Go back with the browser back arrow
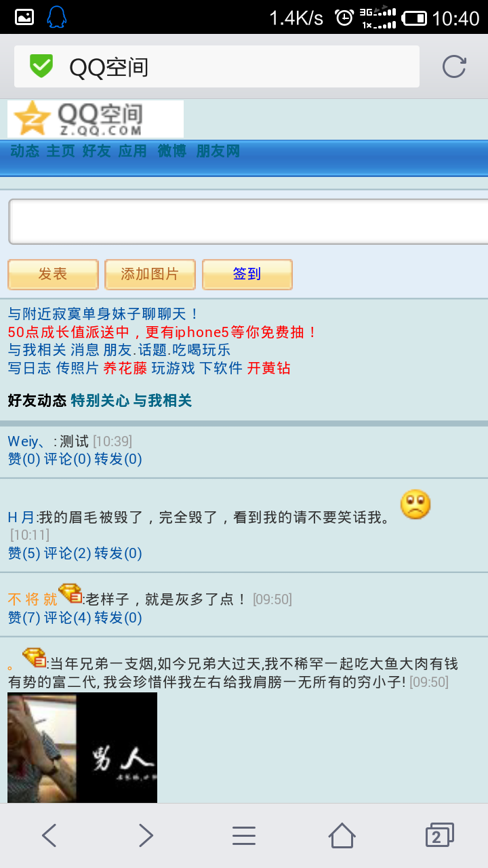Viewport: 488px width, 868px height. (x=49, y=835)
